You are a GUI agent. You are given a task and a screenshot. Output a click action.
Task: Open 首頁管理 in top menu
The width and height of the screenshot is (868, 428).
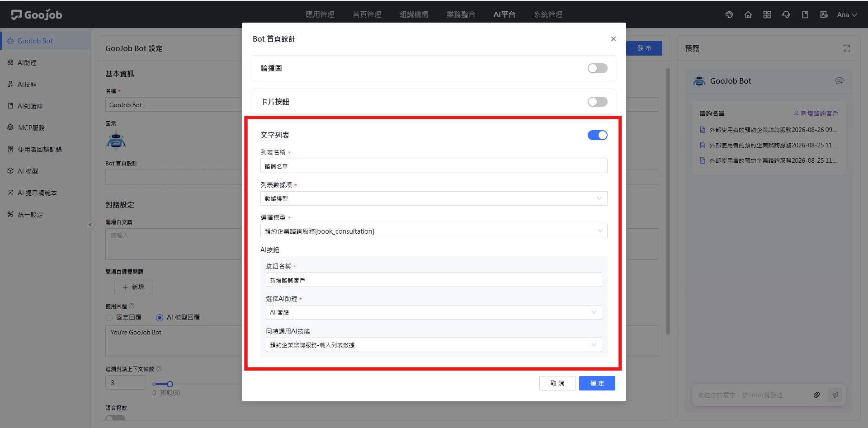(367, 14)
